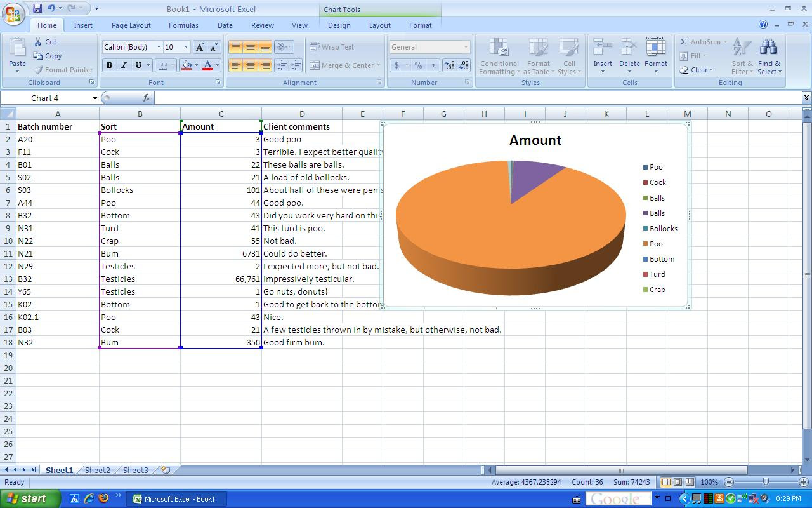This screenshot has height=508, width=812.
Task: Insert a new worksheet tab
Action: 166,470
